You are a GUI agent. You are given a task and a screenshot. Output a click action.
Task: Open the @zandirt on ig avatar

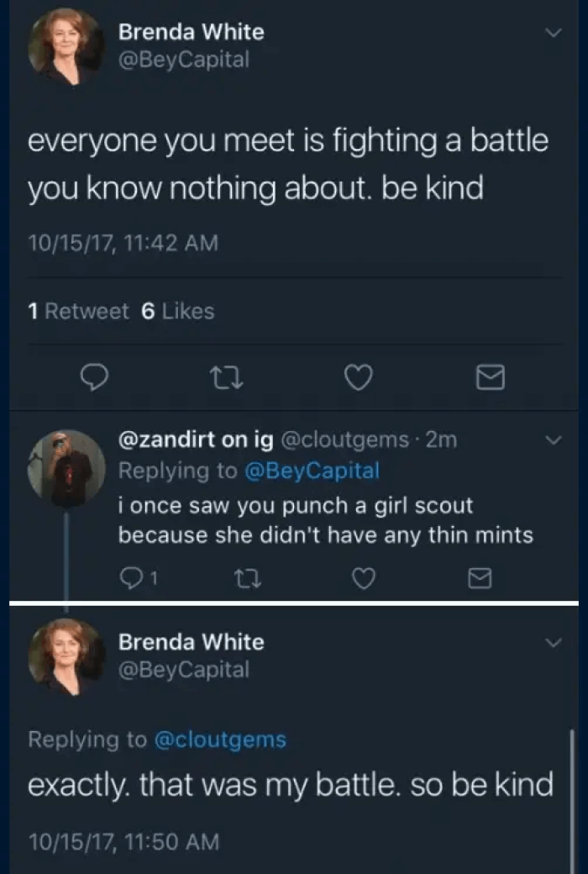point(66,467)
